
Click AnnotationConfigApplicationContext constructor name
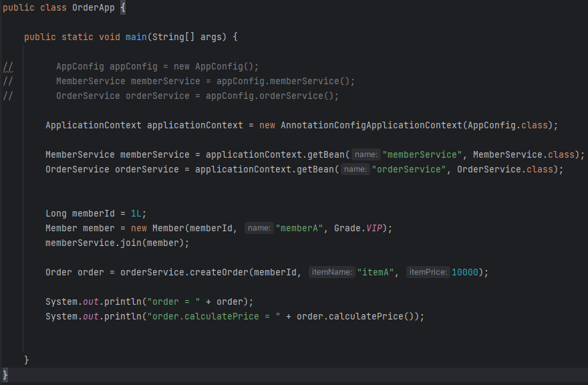pyautogui.click(x=372, y=125)
